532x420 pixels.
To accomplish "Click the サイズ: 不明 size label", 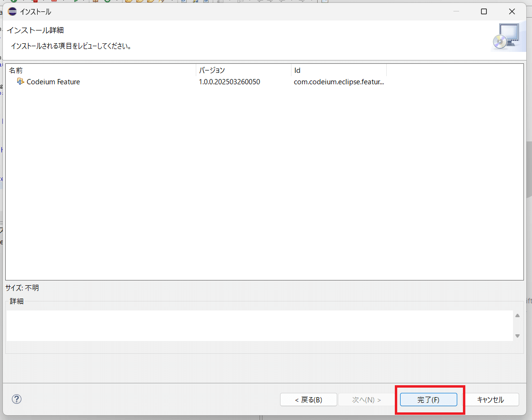I will tap(22, 288).
